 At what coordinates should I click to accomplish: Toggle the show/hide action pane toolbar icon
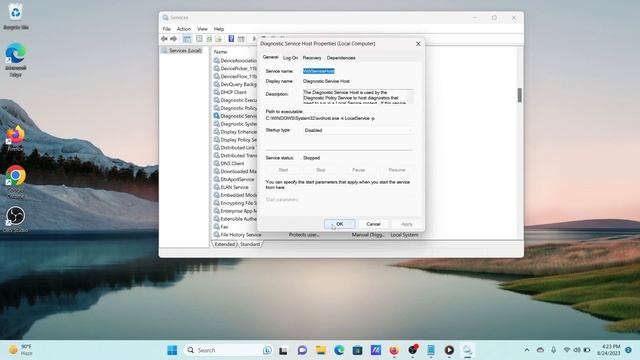click(241, 39)
